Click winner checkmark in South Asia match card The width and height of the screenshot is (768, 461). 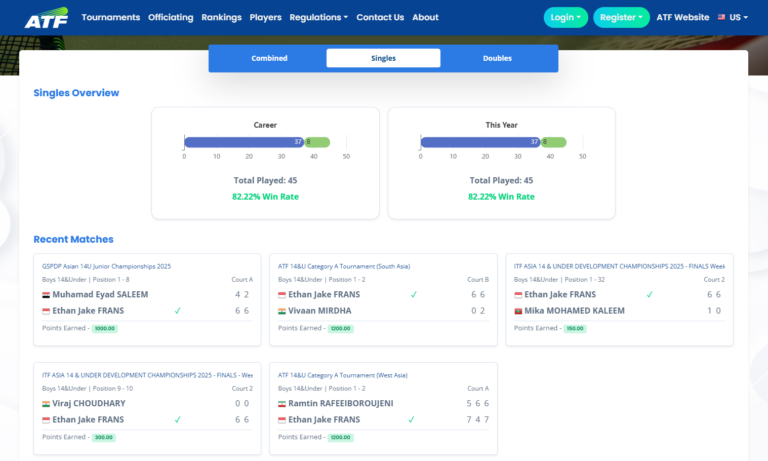(414, 294)
